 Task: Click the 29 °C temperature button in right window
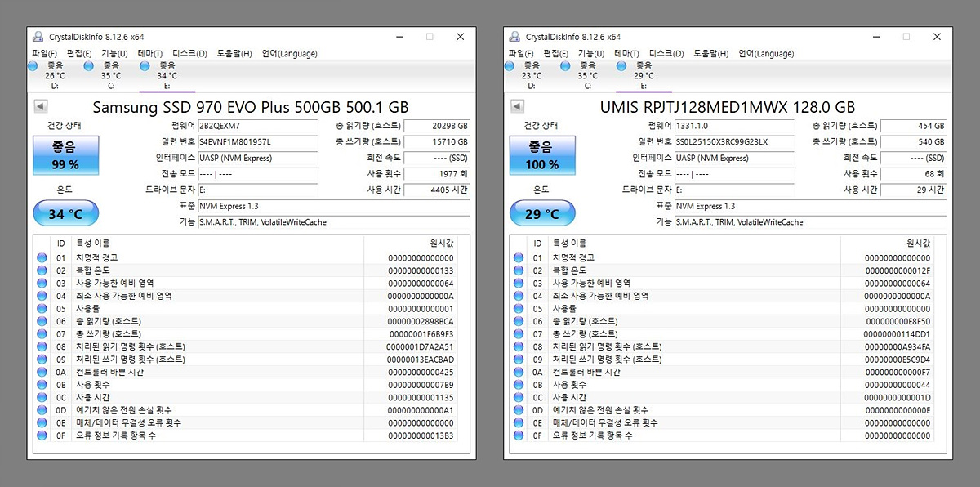542,214
